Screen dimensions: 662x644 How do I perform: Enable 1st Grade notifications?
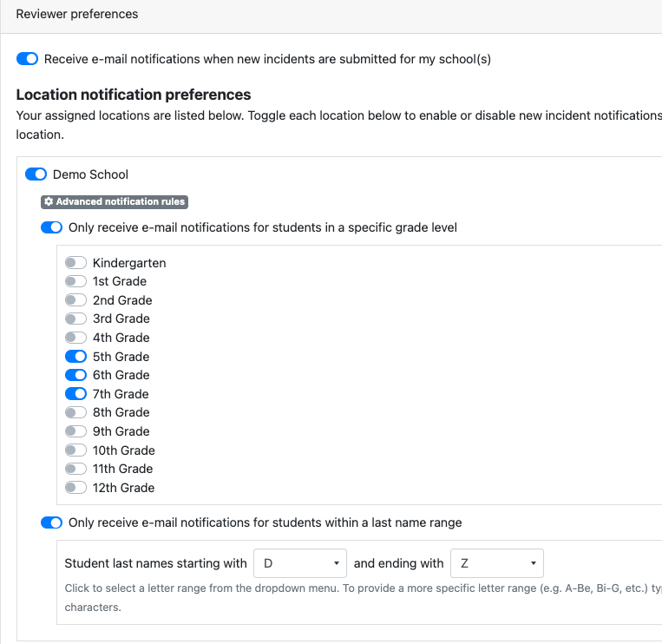point(76,281)
